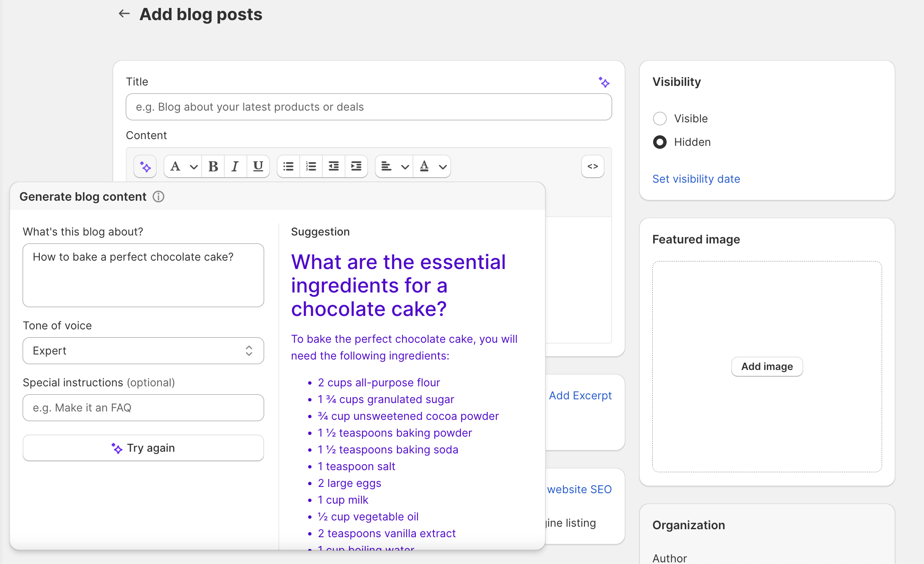Viewport: 924px width, 564px height.
Task: Insert a numbered list
Action: coord(311,166)
